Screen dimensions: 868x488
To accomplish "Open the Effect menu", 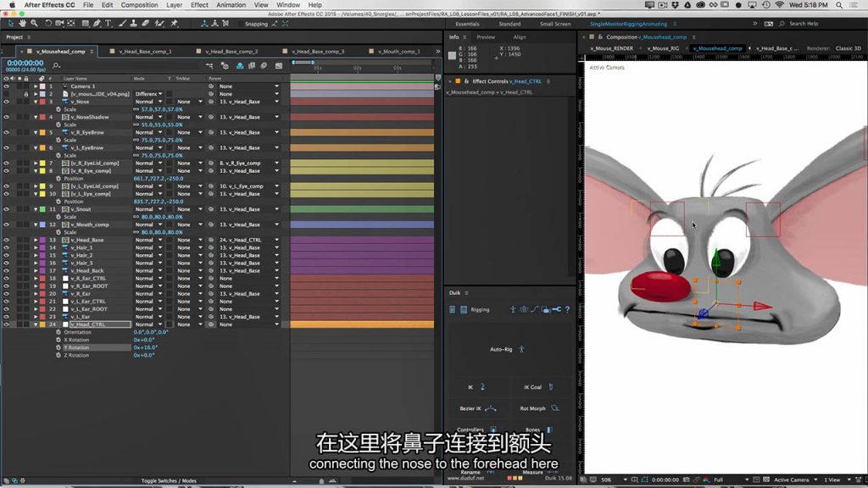I will pyautogui.click(x=199, y=5).
